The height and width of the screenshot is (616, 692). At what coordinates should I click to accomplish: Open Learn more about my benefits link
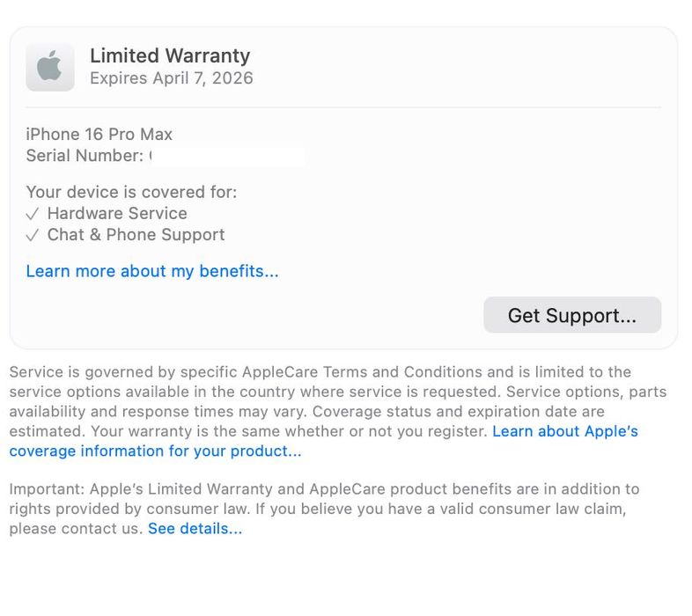coord(152,271)
